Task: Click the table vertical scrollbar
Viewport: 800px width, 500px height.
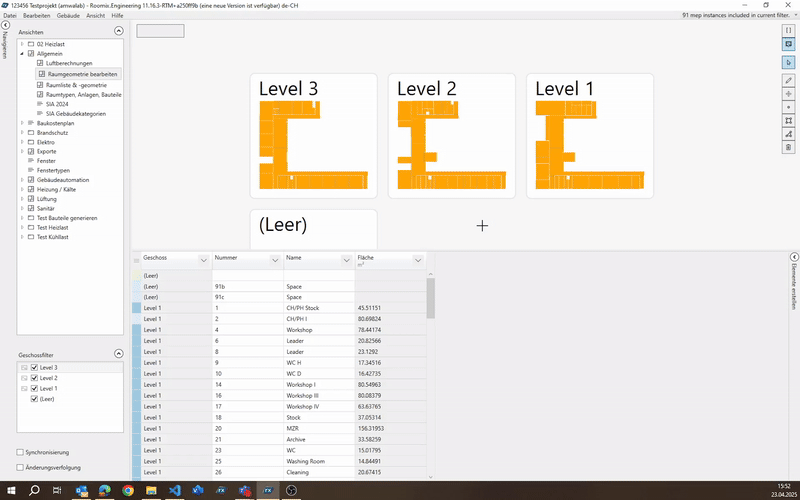Action: pyautogui.click(x=431, y=297)
